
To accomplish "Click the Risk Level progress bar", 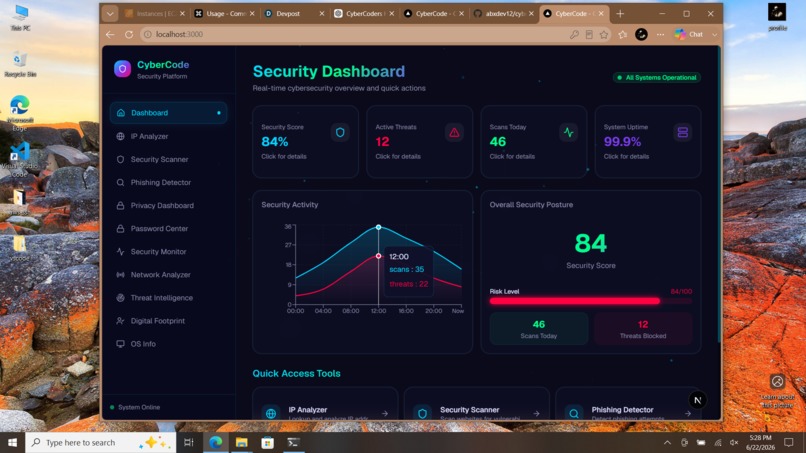I will point(591,301).
